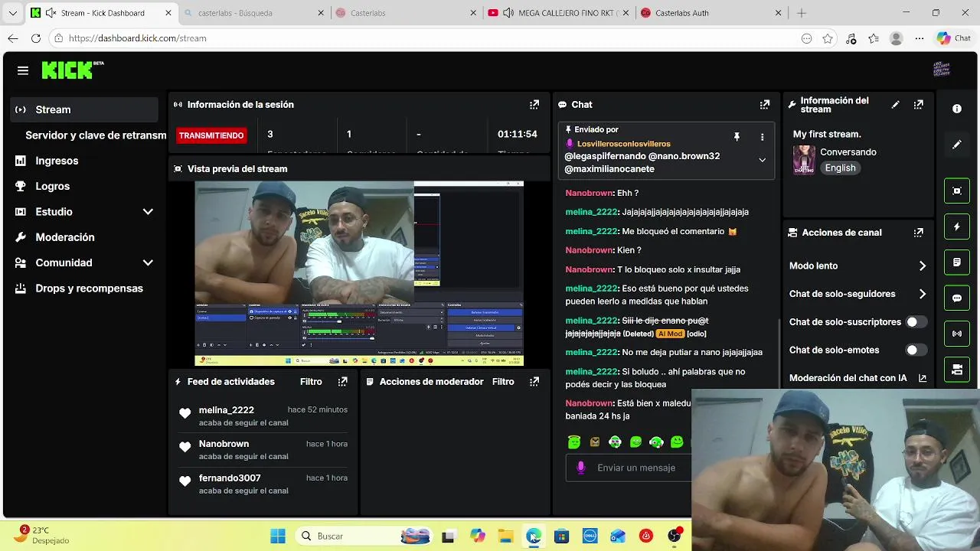Unpin the pinned chat message
This screenshot has width=980, height=551.
click(737, 137)
